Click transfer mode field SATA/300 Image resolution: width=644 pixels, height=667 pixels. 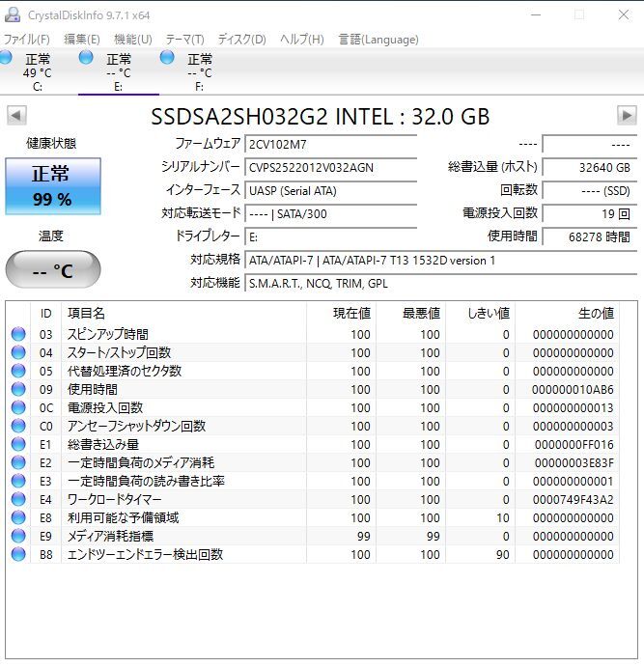(x=330, y=213)
